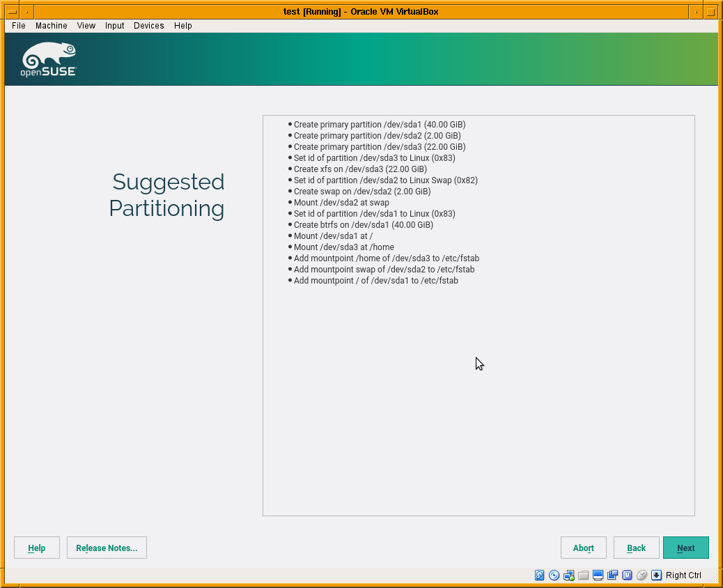The height and width of the screenshot is (588, 723).
Task: Click the openSUSE logo in header
Action: pos(49,59)
